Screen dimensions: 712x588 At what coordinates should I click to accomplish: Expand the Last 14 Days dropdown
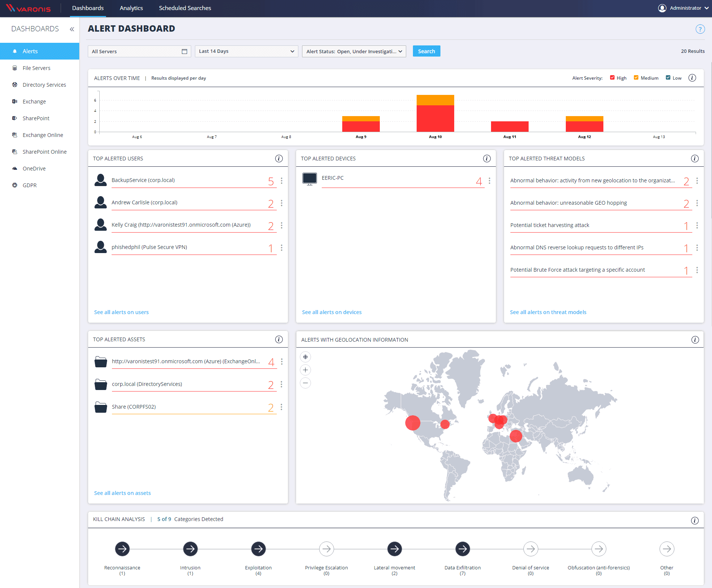[x=246, y=51]
